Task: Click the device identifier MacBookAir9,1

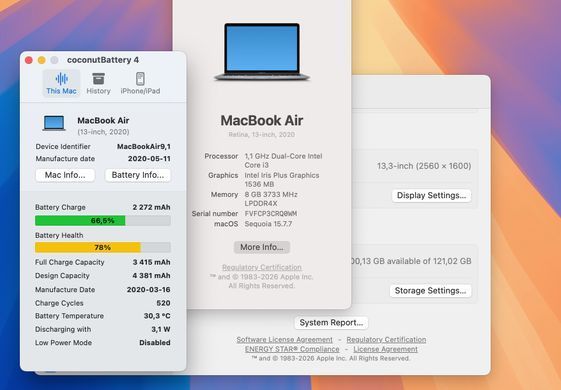Action: 144,147
